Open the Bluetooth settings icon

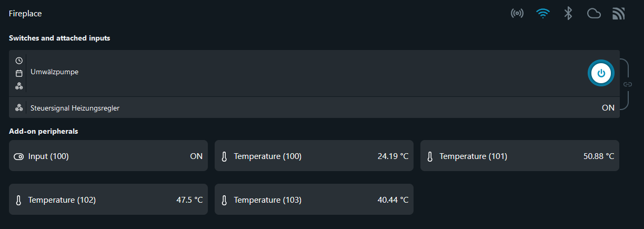(568, 14)
